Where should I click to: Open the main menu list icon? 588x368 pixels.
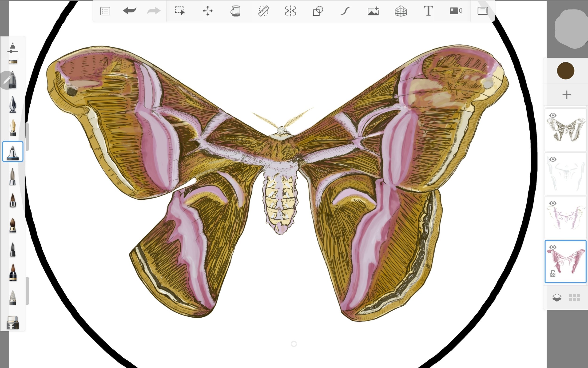105,11
